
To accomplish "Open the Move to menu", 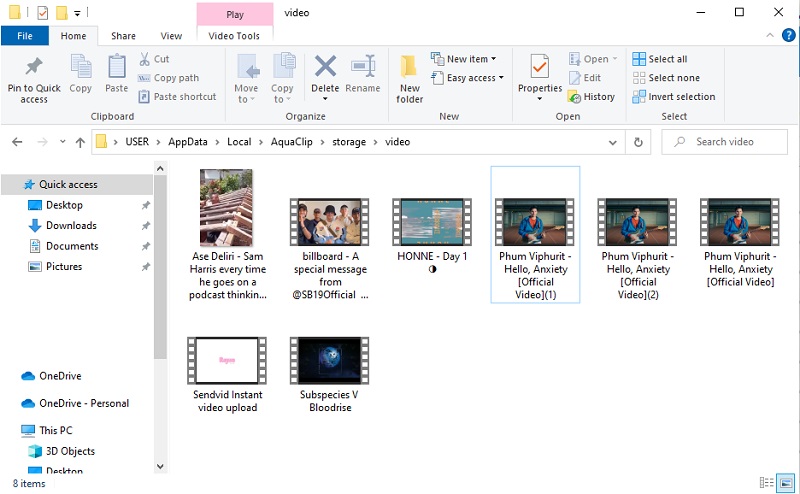I will pyautogui.click(x=246, y=79).
